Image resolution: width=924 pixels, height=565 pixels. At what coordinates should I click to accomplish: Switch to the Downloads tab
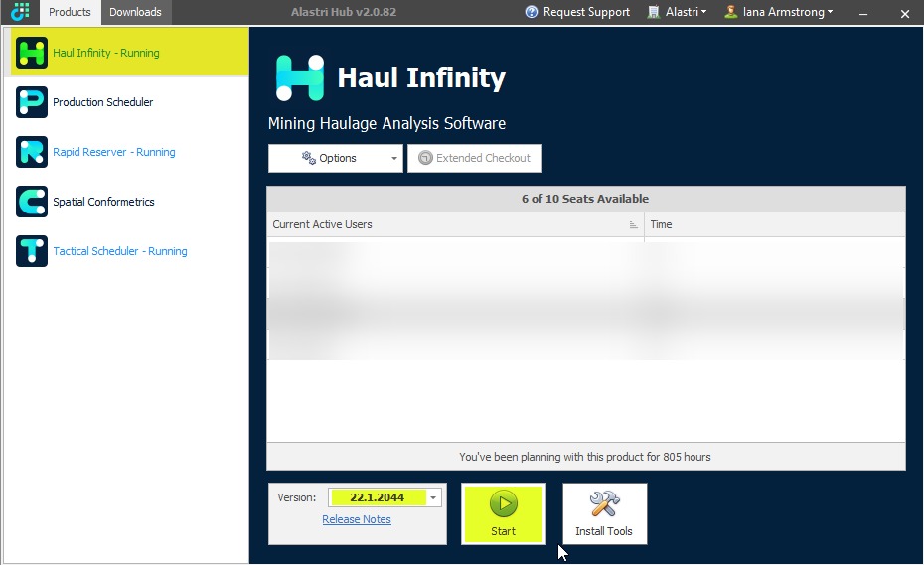pyautogui.click(x=135, y=12)
